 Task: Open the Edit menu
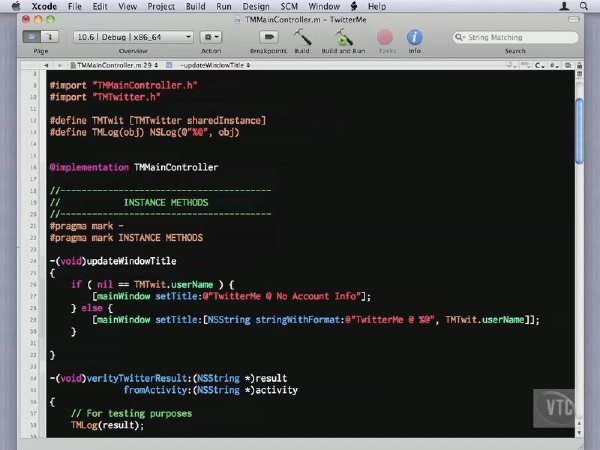coord(100,6)
